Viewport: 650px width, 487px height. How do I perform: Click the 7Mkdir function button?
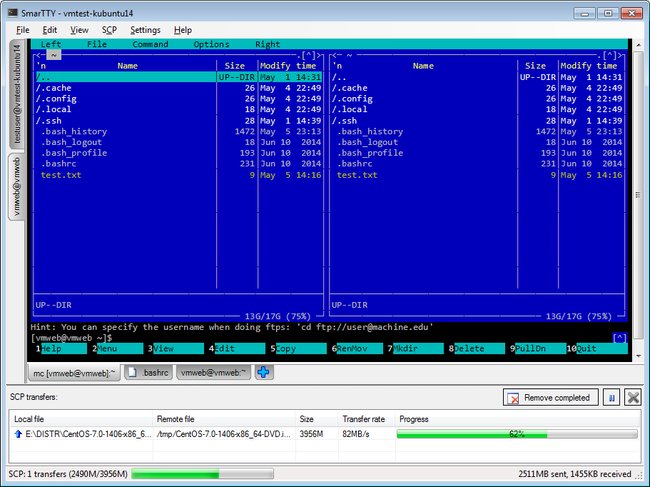[x=415, y=349]
